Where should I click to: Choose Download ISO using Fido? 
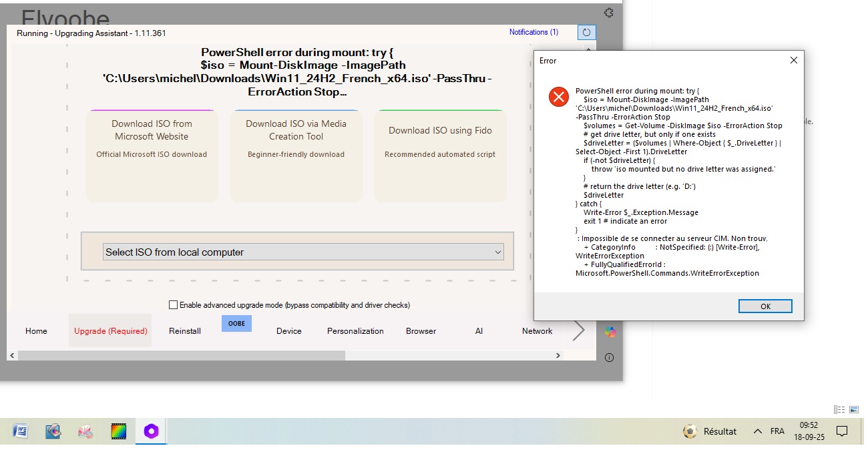[x=440, y=156]
